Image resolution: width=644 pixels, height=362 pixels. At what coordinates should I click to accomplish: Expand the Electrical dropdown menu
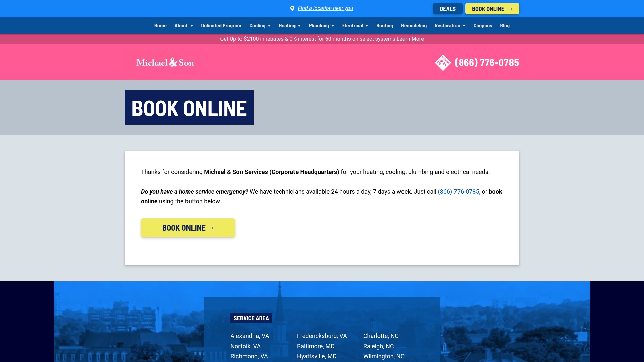pyautogui.click(x=355, y=26)
